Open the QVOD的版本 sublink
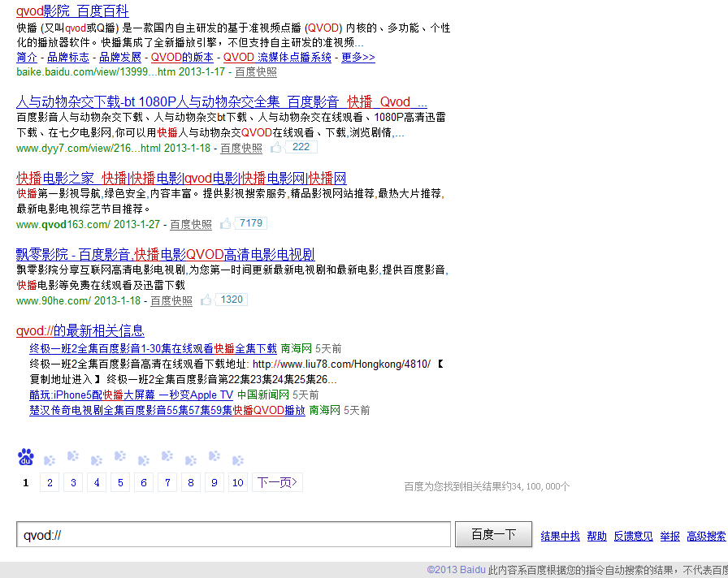Screen dimensions: 728x578 tap(182, 57)
